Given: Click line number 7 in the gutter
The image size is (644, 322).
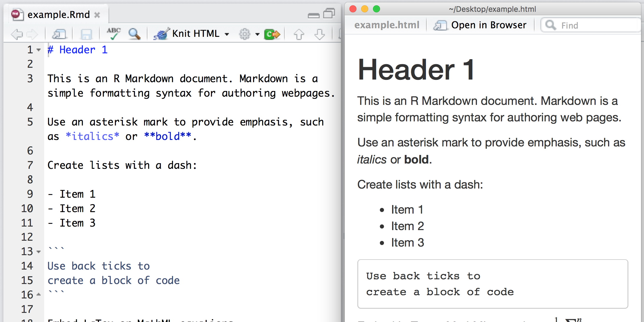Looking at the screenshot, I should [30, 165].
